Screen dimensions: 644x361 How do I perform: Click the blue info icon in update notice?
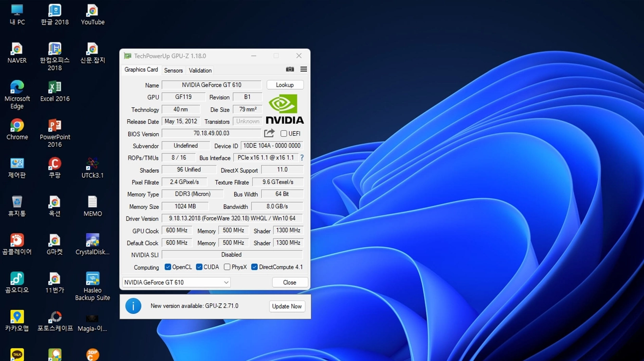133,306
